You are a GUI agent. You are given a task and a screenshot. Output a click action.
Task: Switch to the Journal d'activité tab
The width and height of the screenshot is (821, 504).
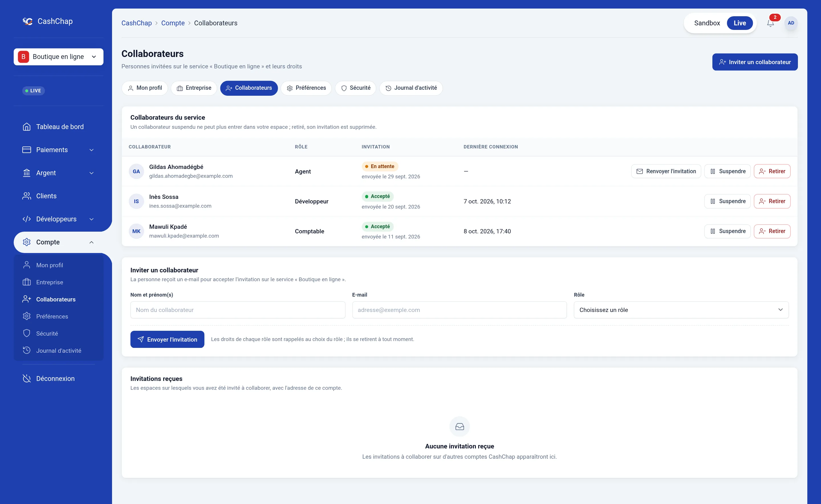(x=411, y=88)
